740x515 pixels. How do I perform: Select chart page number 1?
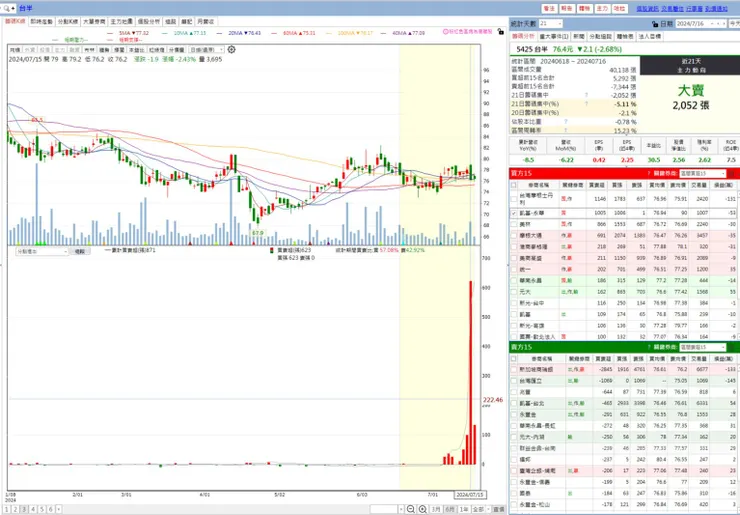(7, 509)
